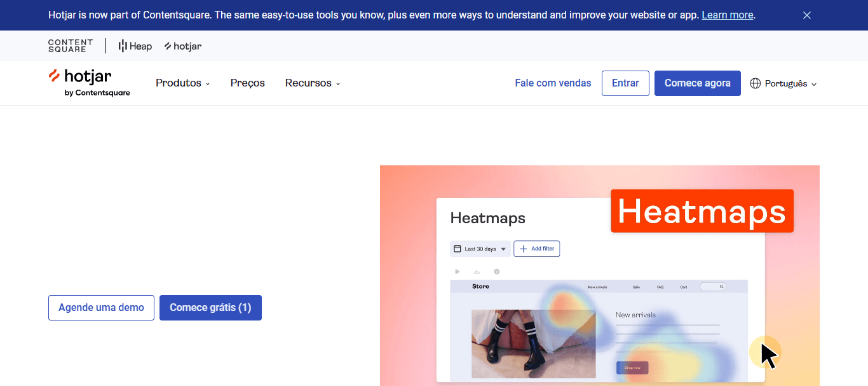868x386 pixels.
Task: Click the Comece agora button
Action: click(x=698, y=83)
